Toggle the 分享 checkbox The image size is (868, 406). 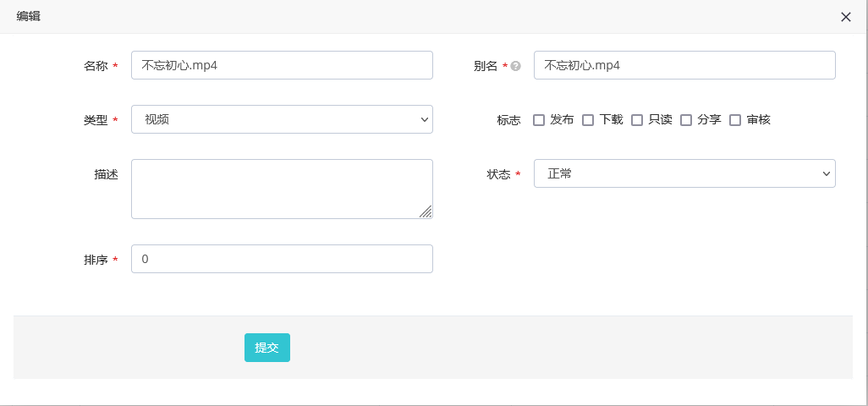pos(686,120)
